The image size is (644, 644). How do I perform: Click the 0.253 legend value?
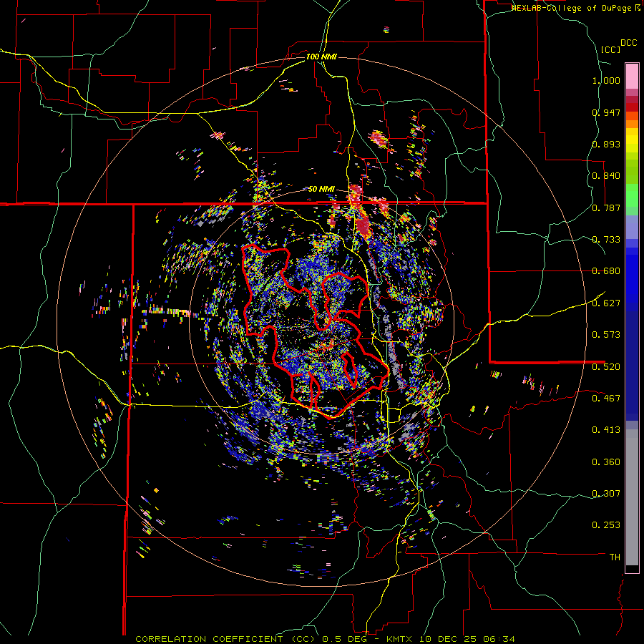pyautogui.click(x=606, y=525)
